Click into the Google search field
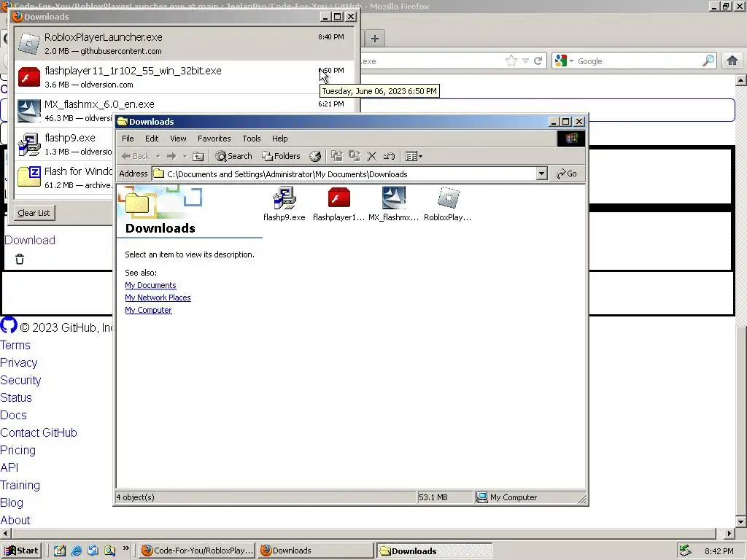The width and height of the screenshot is (747, 560). [638, 61]
